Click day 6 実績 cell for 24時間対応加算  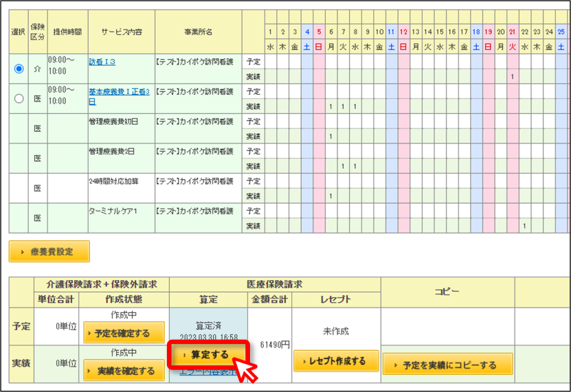331,196
